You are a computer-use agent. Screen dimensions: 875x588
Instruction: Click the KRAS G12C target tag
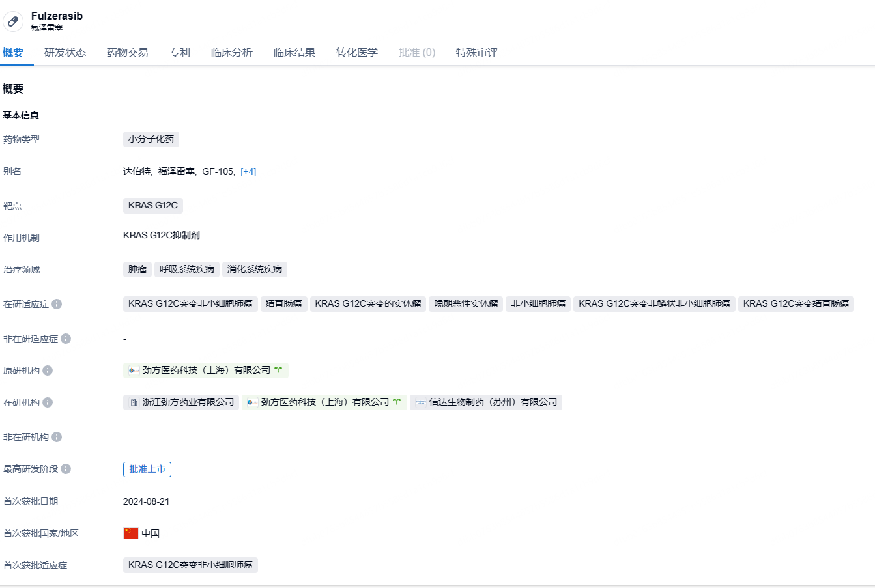click(x=153, y=206)
